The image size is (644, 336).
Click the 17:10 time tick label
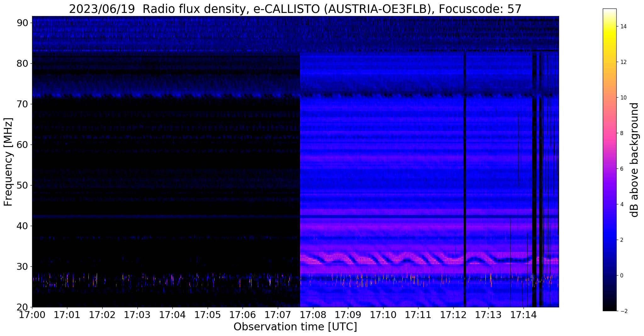383,315
